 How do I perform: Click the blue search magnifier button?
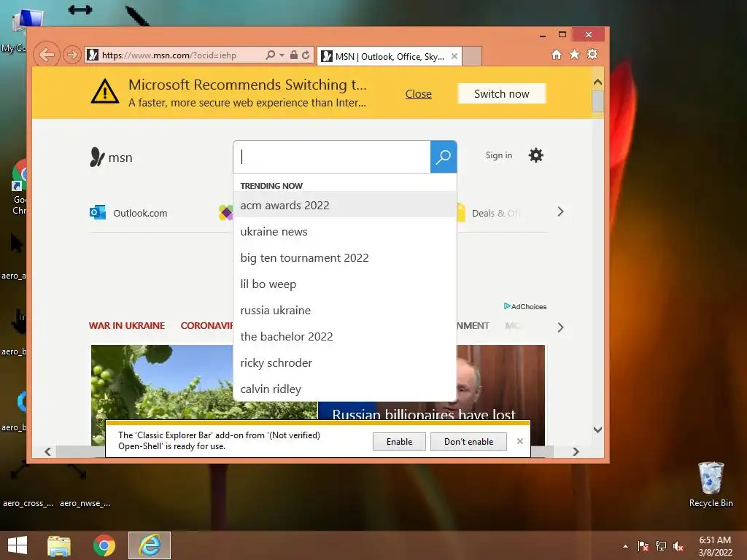(x=444, y=157)
